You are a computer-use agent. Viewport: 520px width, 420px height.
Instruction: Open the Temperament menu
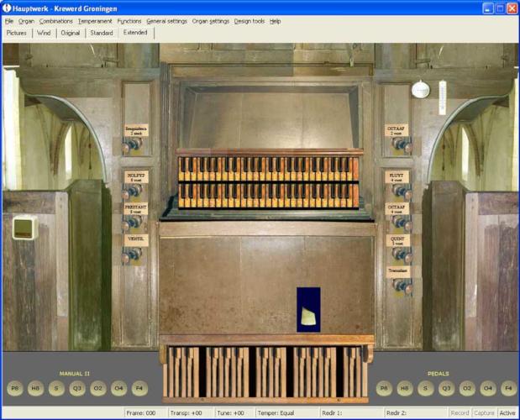coord(95,21)
